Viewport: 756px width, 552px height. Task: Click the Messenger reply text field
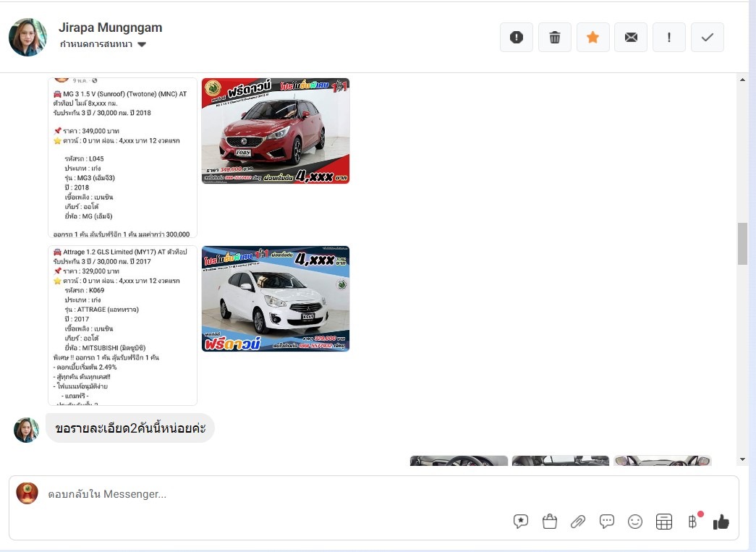click(275, 494)
